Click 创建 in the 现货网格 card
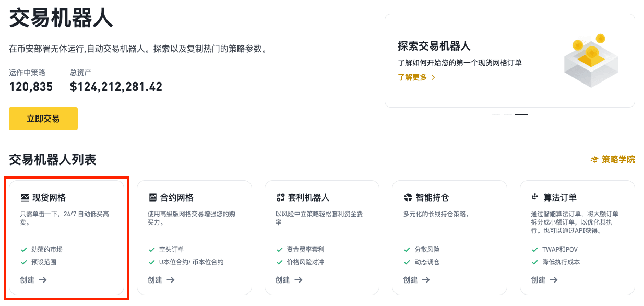644x306 pixels. [33, 280]
